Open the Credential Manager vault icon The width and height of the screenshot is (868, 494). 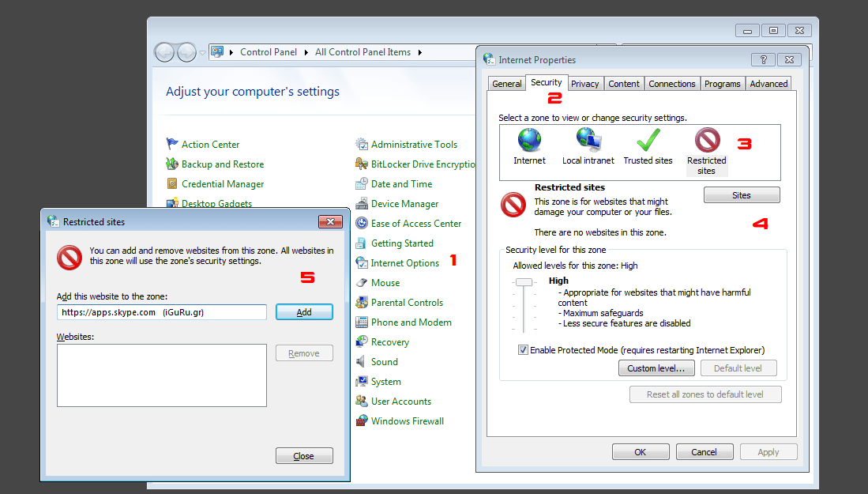(x=172, y=184)
